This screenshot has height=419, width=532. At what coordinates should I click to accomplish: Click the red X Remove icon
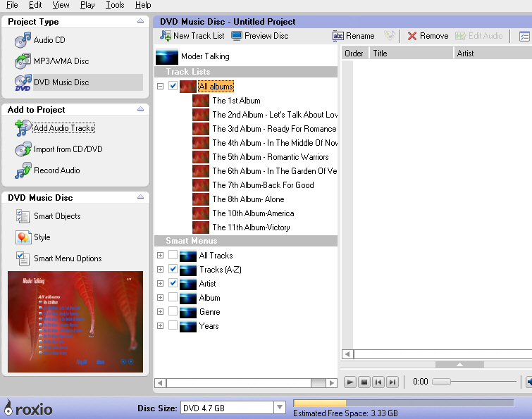click(412, 36)
